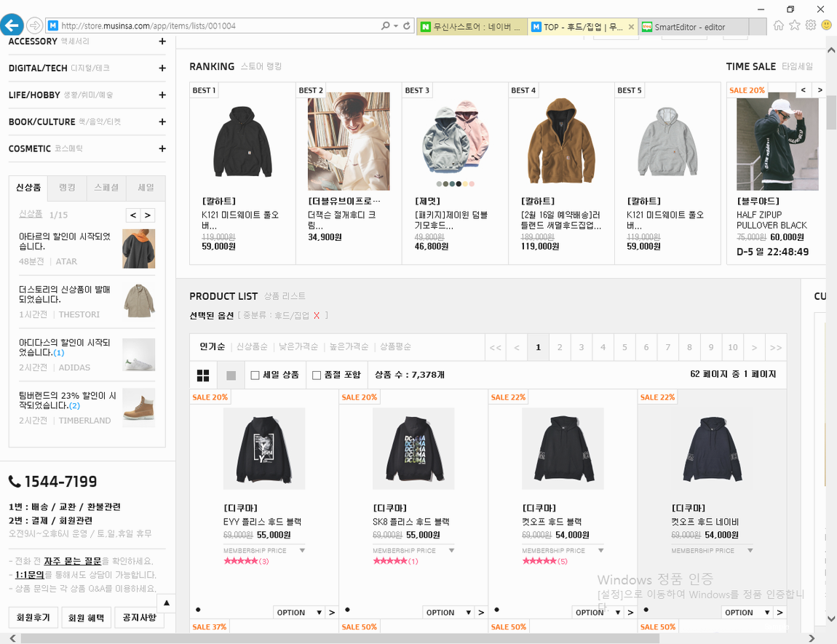Click previous arrow in 신상품 news list
The width and height of the screenshot is (837, 644).
click(133, 215)
